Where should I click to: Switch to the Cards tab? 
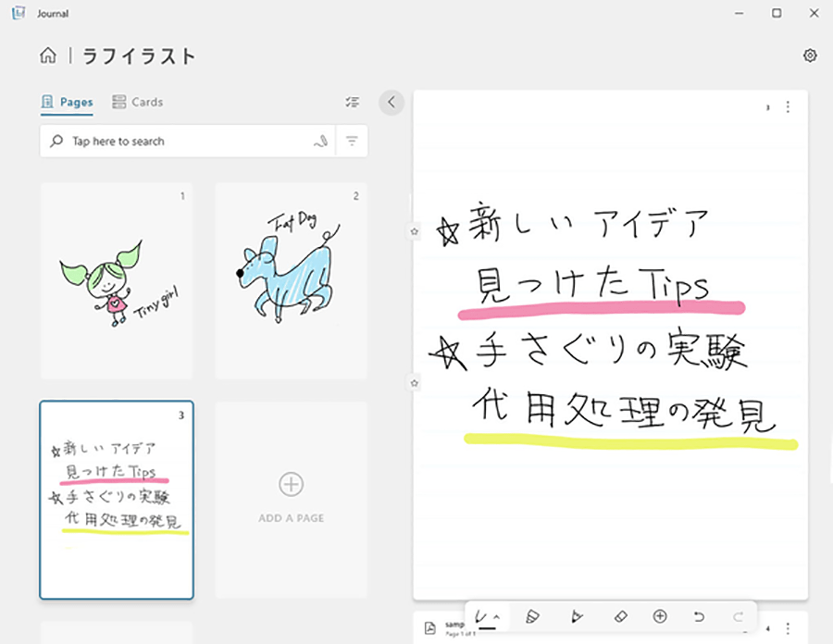[138, 102]
